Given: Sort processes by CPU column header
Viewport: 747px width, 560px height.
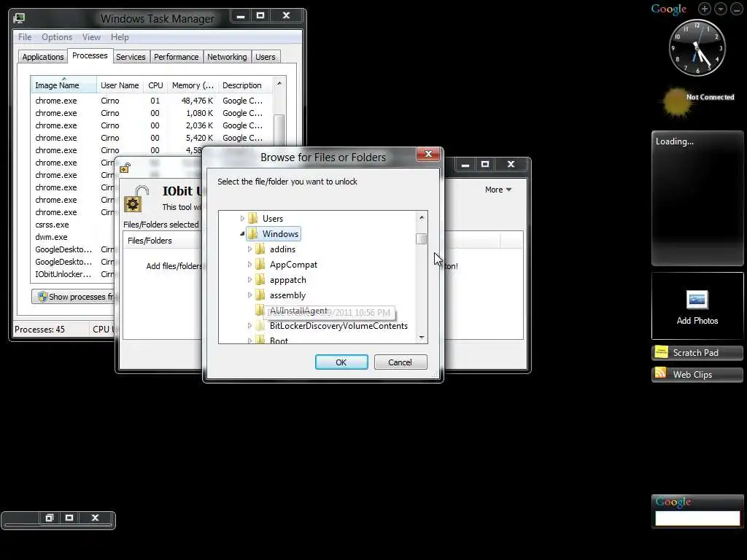Looking at the screenshot, I should tap(156, 85).
